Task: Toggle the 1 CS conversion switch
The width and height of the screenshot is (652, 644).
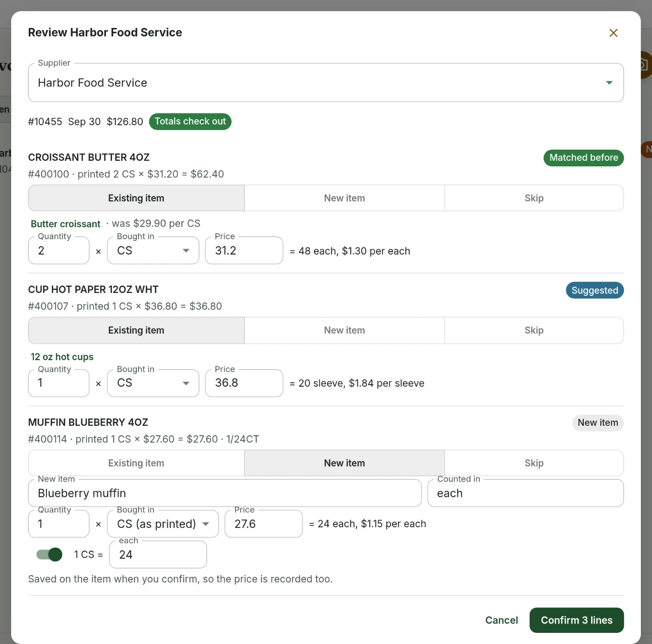Action: [49, 554]
